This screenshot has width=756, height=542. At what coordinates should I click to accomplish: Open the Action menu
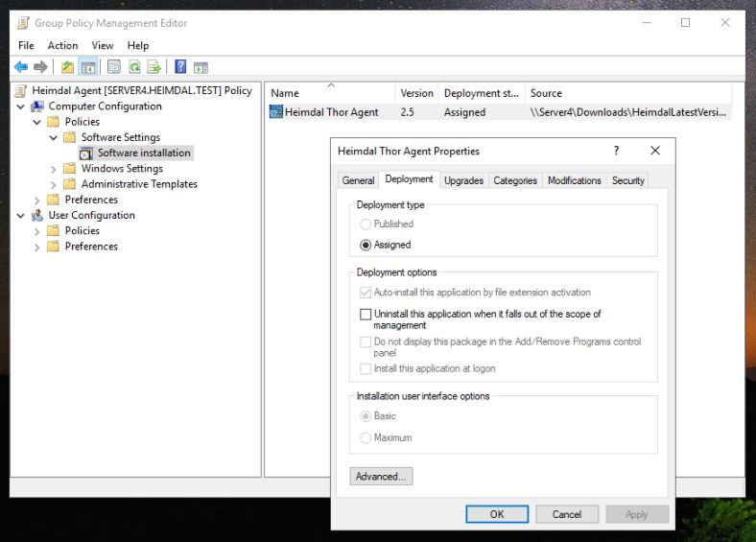pos(62,45)
